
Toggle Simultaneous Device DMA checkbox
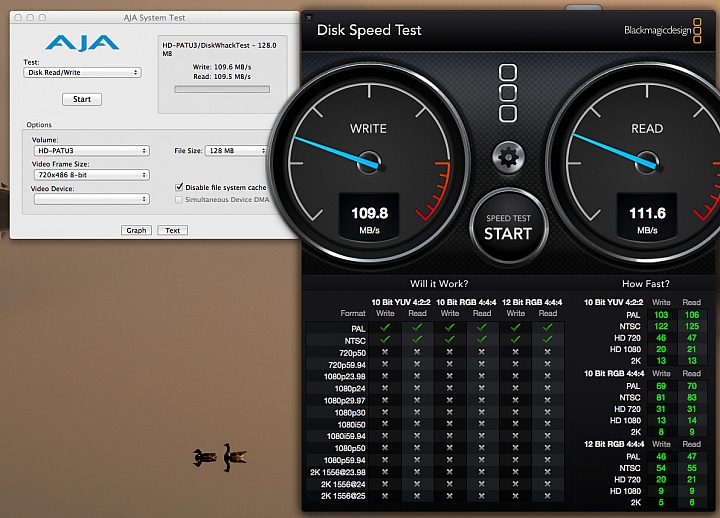pyautogui.click(x=179, y=199)
